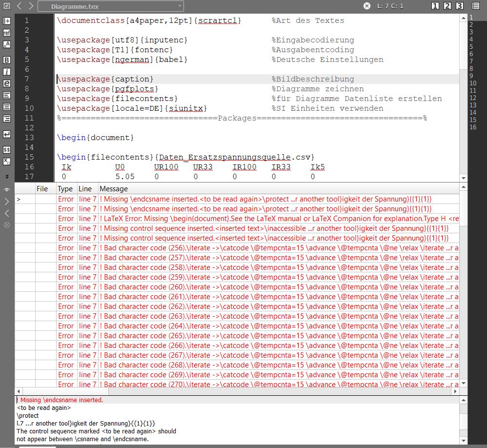Click the L: 7 C: 1 cursor position indicator
487x448 pixels.
coord(390,6)
